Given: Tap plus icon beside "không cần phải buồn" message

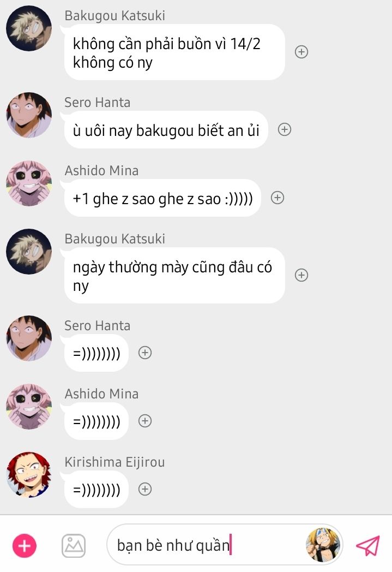Looking at the screenshot, I should [301, 52].
